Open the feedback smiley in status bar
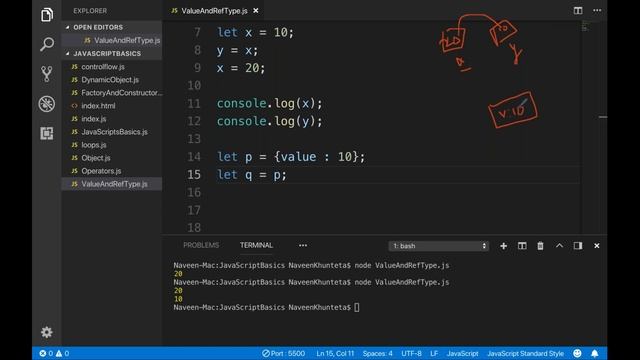The height and width of the screenshot is (360, 640). coord(577,353)
